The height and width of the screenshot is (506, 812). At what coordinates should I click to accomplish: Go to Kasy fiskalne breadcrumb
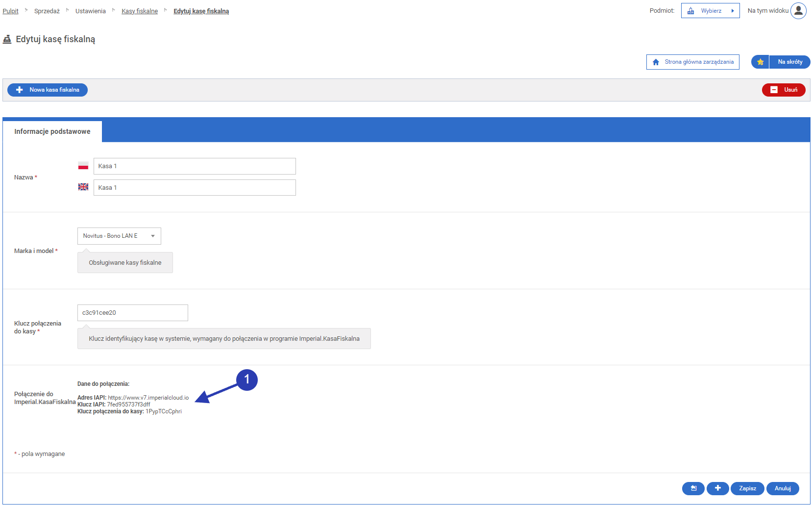[x=140, y=11]
